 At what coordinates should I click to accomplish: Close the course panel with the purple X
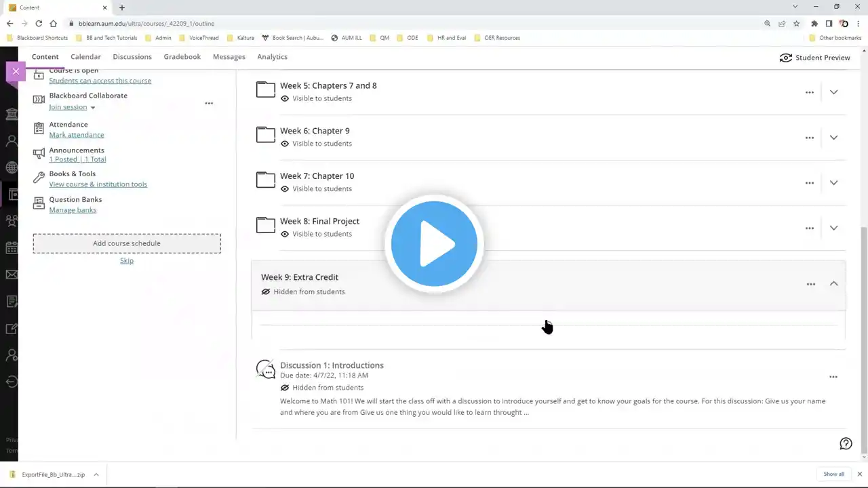pos(16,71)
